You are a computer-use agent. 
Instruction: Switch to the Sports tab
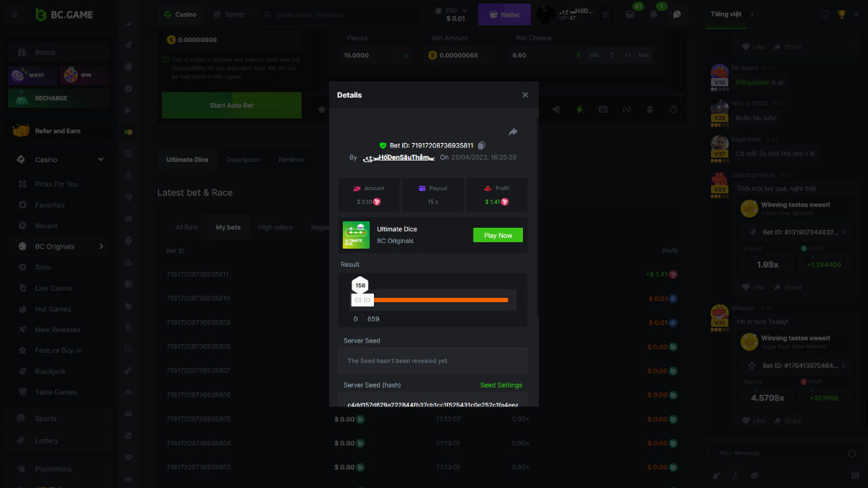coord(229,14)
